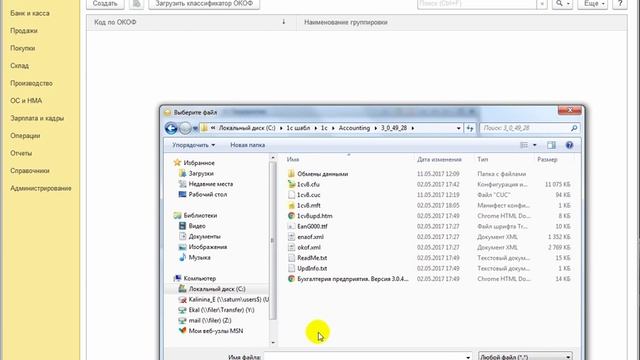Select file okof.xml
This screenshot has width=640, height=360.
tap(309, 247)
